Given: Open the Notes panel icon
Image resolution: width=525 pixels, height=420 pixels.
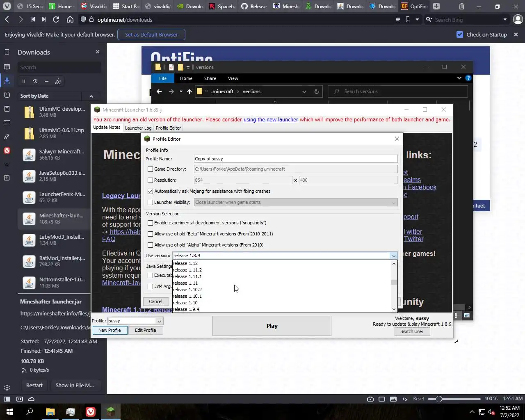Looking at the screenshot, I should (7, 109).
